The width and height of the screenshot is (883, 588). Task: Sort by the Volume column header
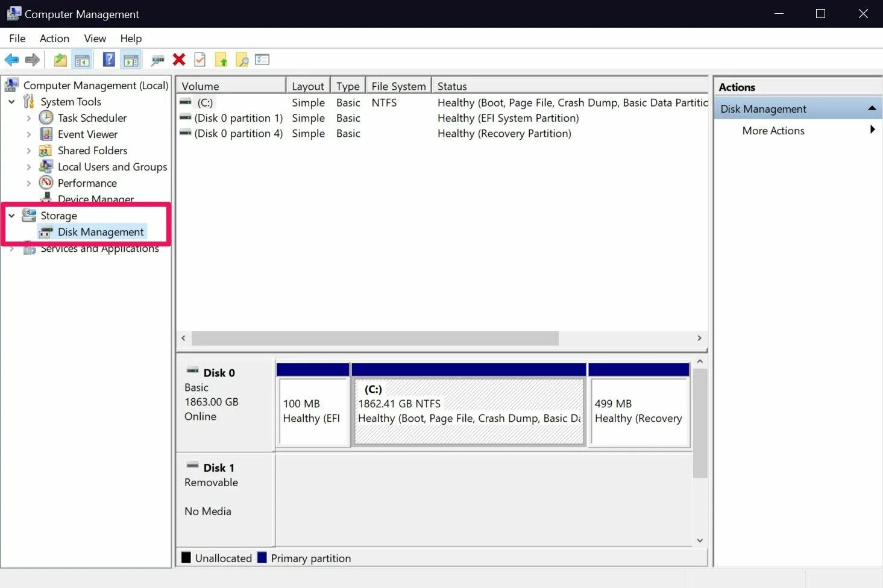[231, 86]
